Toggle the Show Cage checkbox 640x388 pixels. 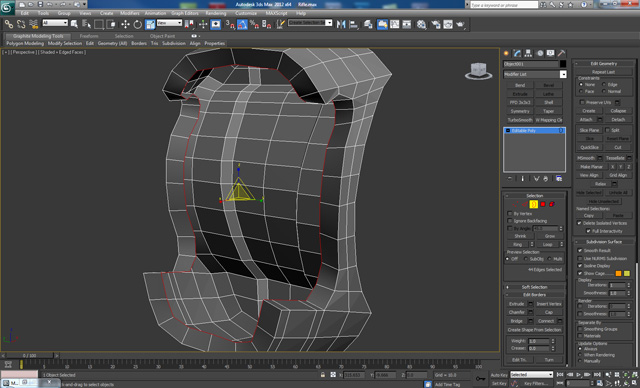(x=580, y=273)
